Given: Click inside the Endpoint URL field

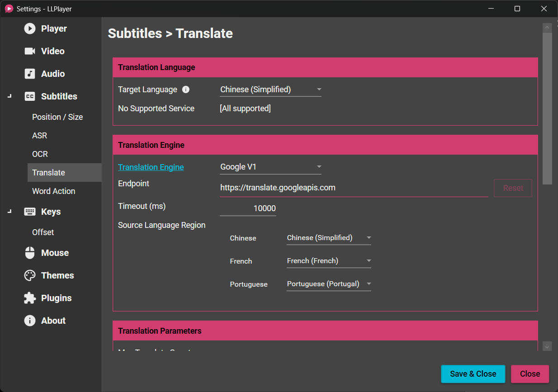Looking at the screenshot, I should [317, 187].
